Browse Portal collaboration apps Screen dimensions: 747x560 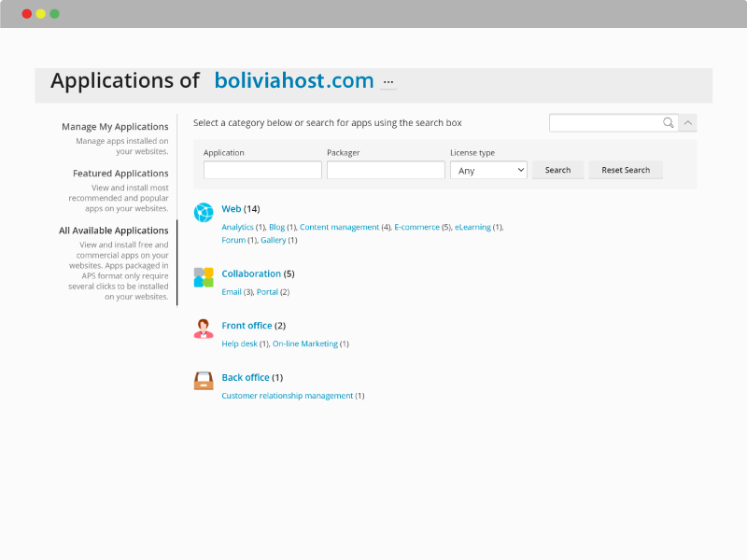pyautogui.click(x=267, y=292)
